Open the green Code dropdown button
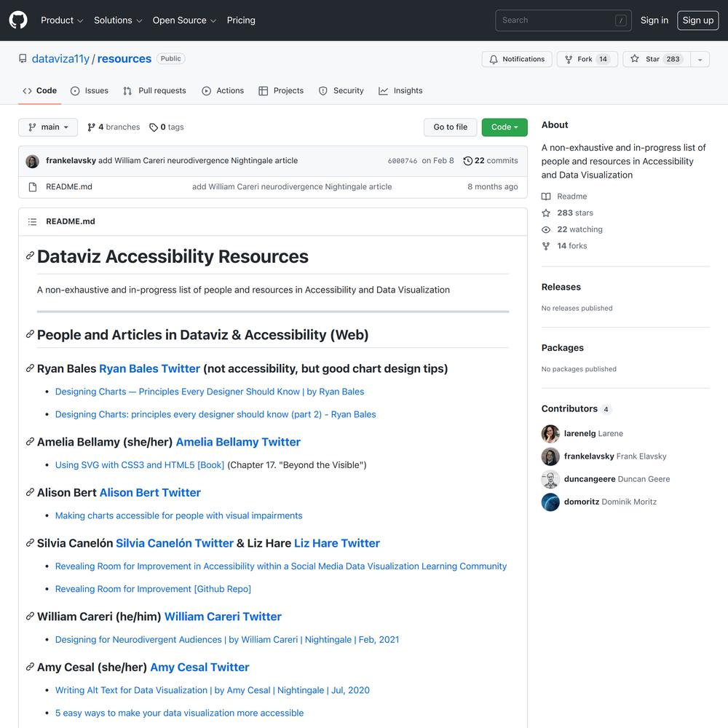728x728 pixels. 505,127
